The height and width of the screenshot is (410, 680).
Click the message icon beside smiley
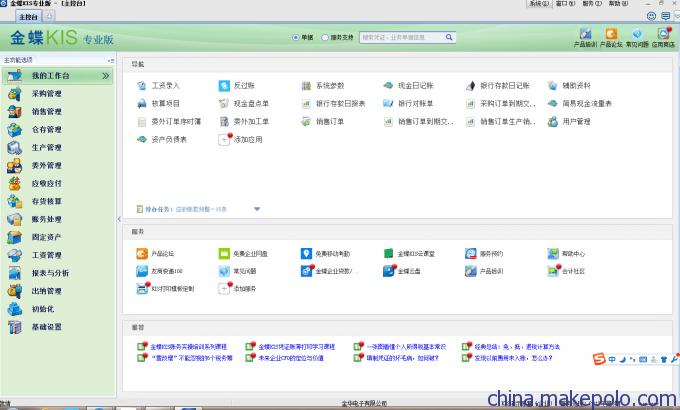point(666,16)
